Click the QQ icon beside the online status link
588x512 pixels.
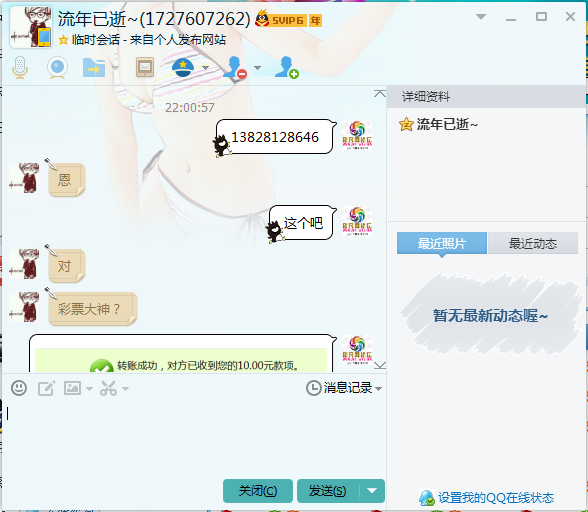pos(427,498)
